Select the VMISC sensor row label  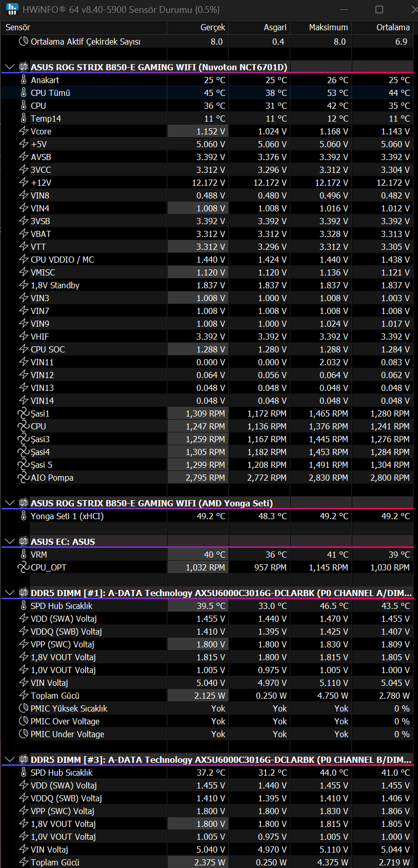(x=43, y=272)
